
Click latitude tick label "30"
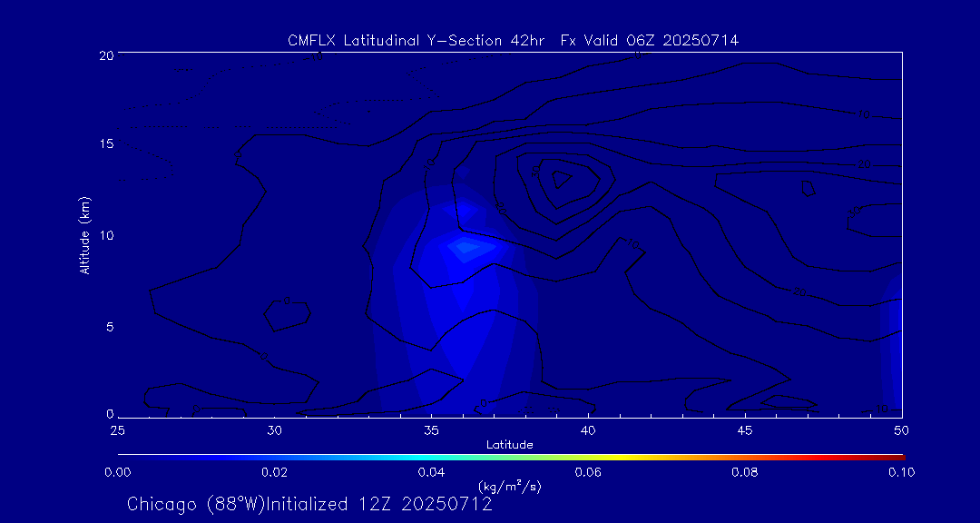[274, 431]
